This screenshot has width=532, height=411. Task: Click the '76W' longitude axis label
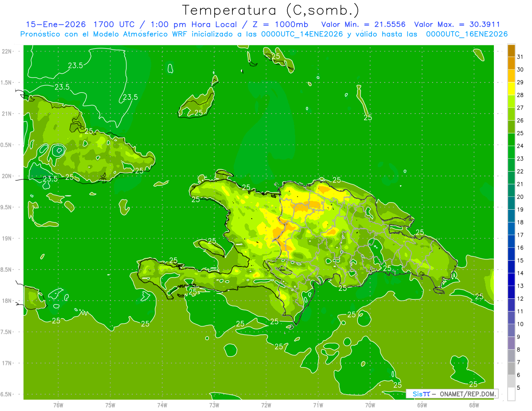click(58, 405)
